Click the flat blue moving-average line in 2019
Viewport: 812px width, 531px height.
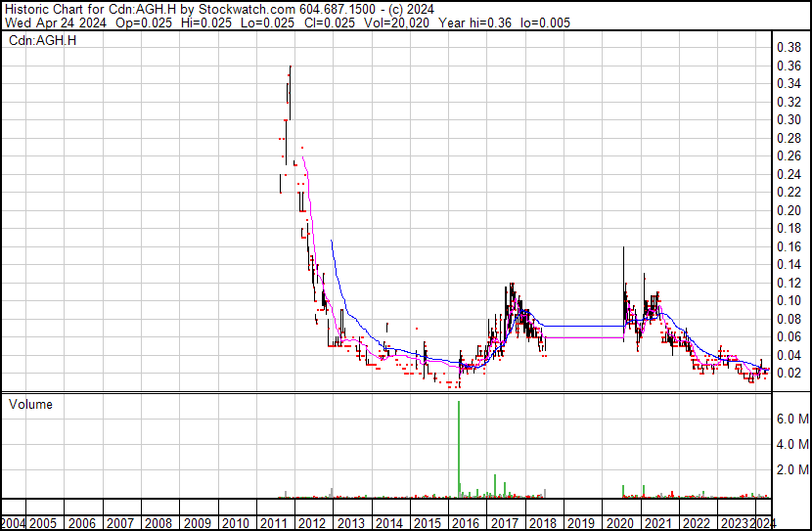[584, 326]
